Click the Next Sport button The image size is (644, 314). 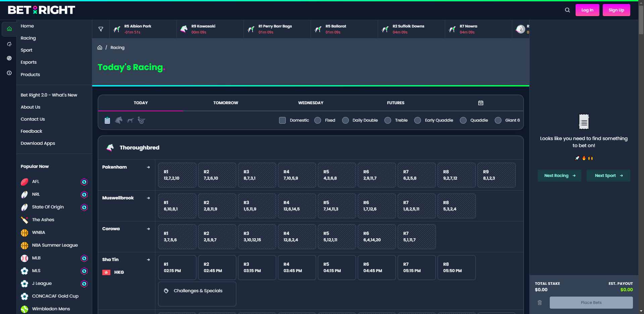tap(608, 176)
